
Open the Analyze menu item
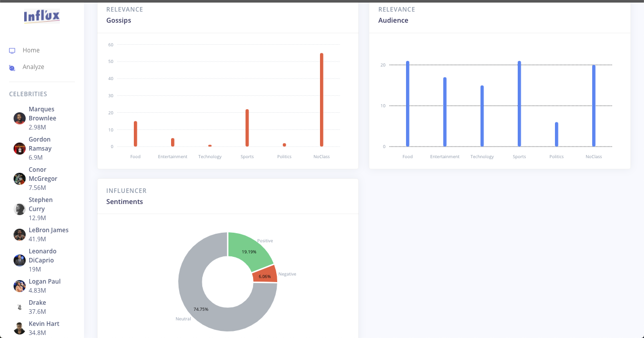click(x=33, y=67)
